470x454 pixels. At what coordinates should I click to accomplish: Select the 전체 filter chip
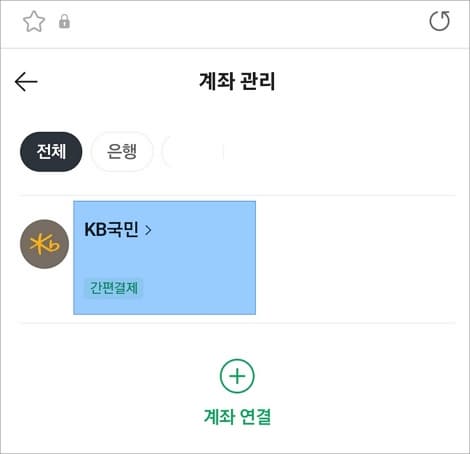tap(51, 152)
